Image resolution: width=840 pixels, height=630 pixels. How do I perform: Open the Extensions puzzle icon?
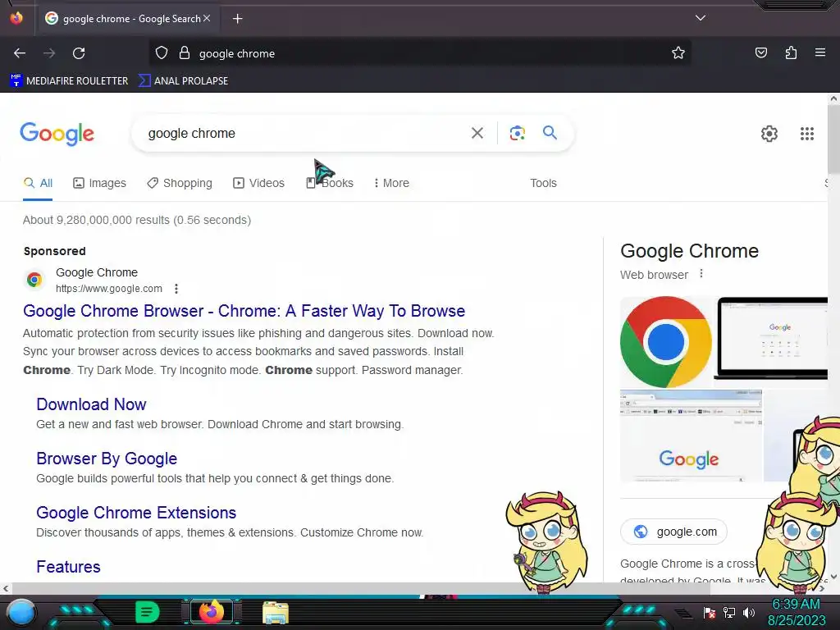coord(791,53)
